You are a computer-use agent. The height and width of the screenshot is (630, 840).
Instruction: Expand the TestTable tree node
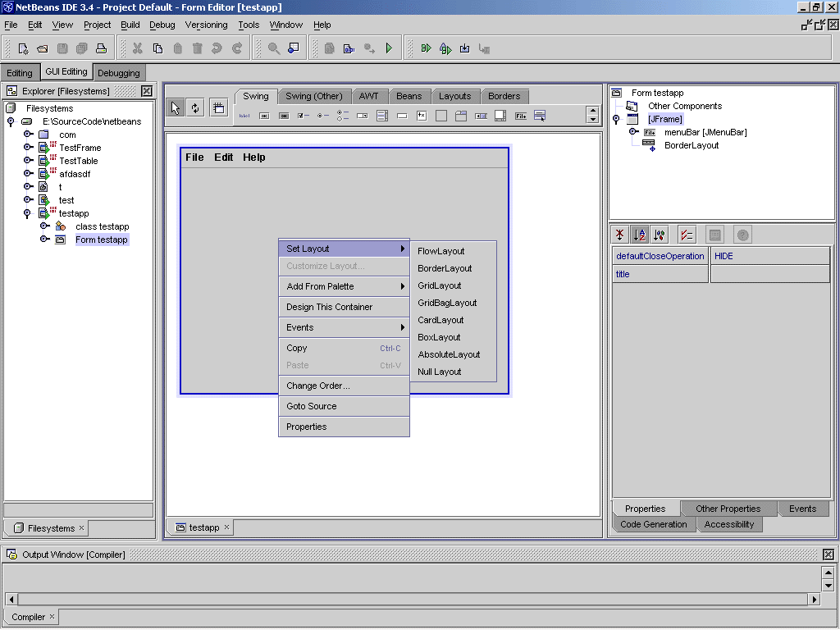pos(28,160)
